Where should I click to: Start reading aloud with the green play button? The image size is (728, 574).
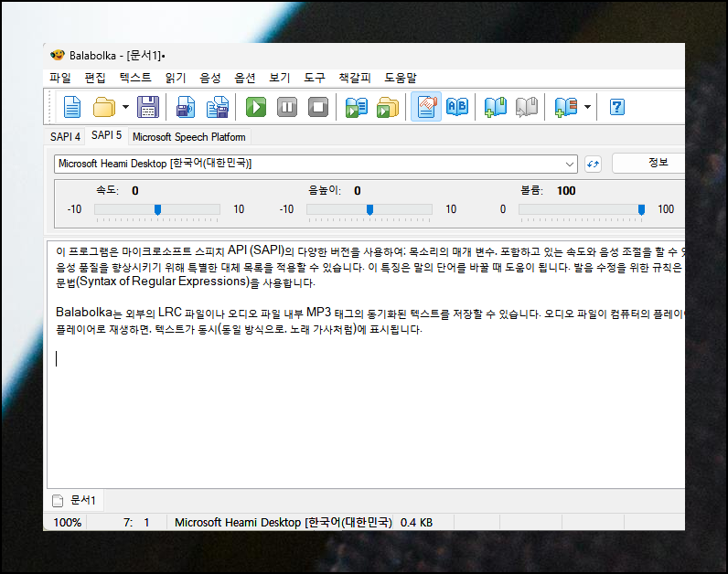click(256, 107)
